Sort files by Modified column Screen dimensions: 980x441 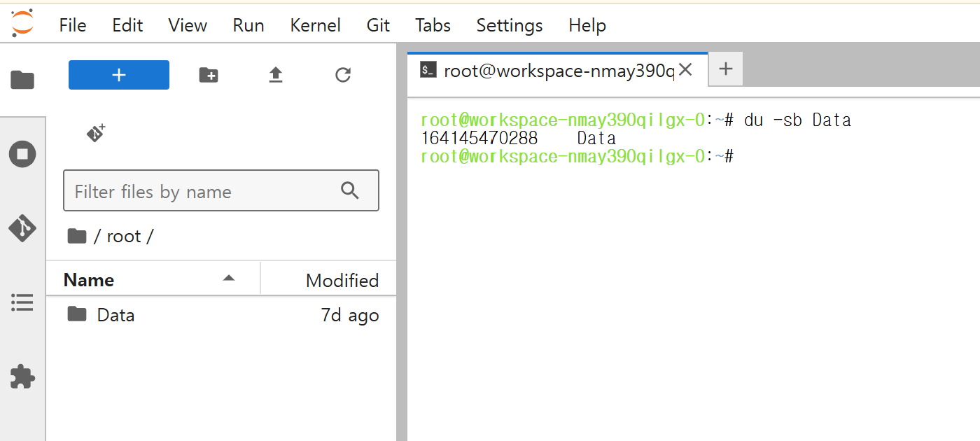point(329,280)
